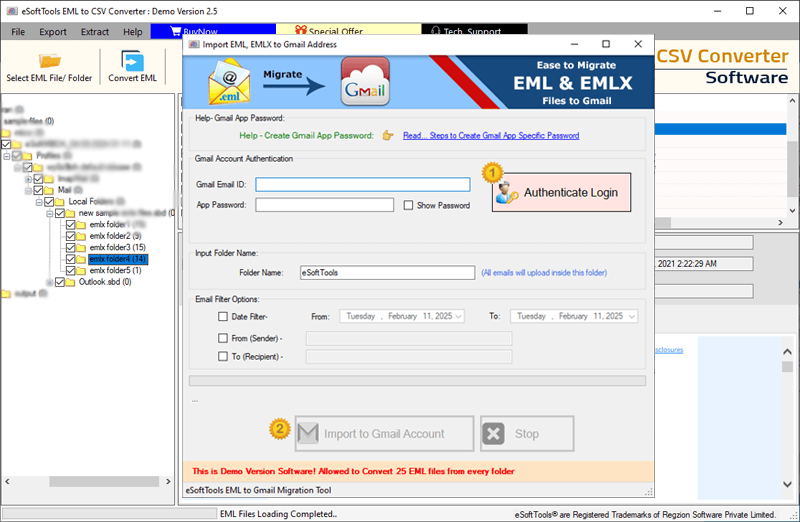Image resolution: width=800 pixels, height=522 pixels.
Task: Click the Stop button
Action: point(527,434)
